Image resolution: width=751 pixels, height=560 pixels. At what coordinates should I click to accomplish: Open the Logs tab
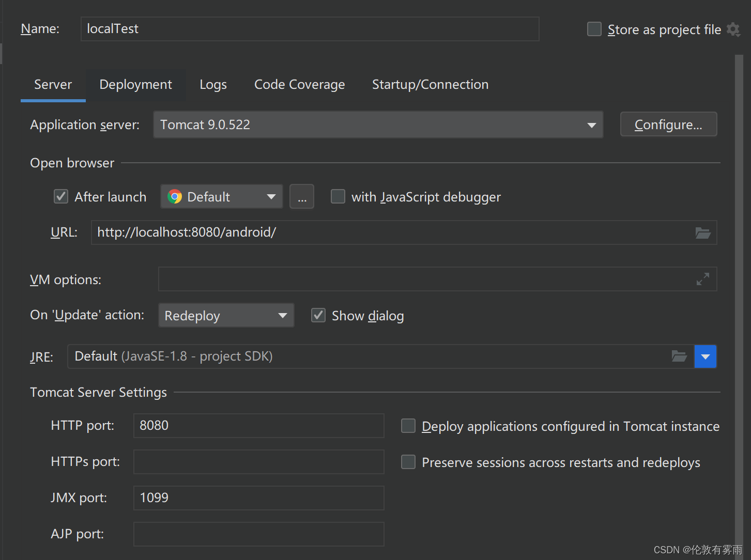click(213, 85)
